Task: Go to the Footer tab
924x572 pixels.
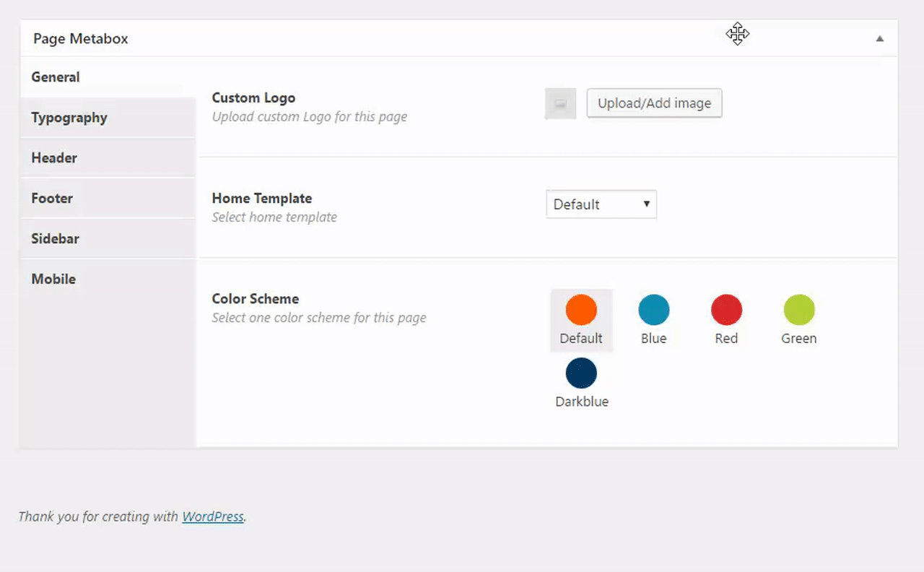Action: pyautogui.click(x=52, y=199)
